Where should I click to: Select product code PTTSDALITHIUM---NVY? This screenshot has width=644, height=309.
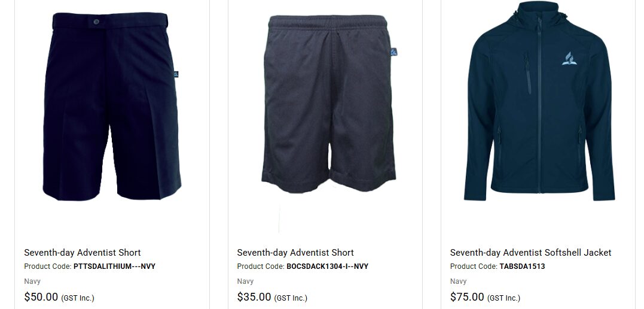coord(115,266)
